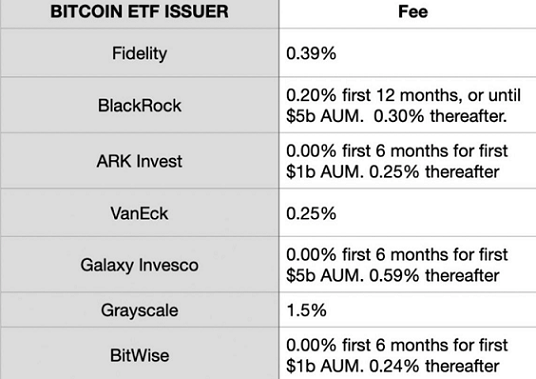
Task: Click the text '$1b AUM. 0.24% thereafter'
Action: 393,366
